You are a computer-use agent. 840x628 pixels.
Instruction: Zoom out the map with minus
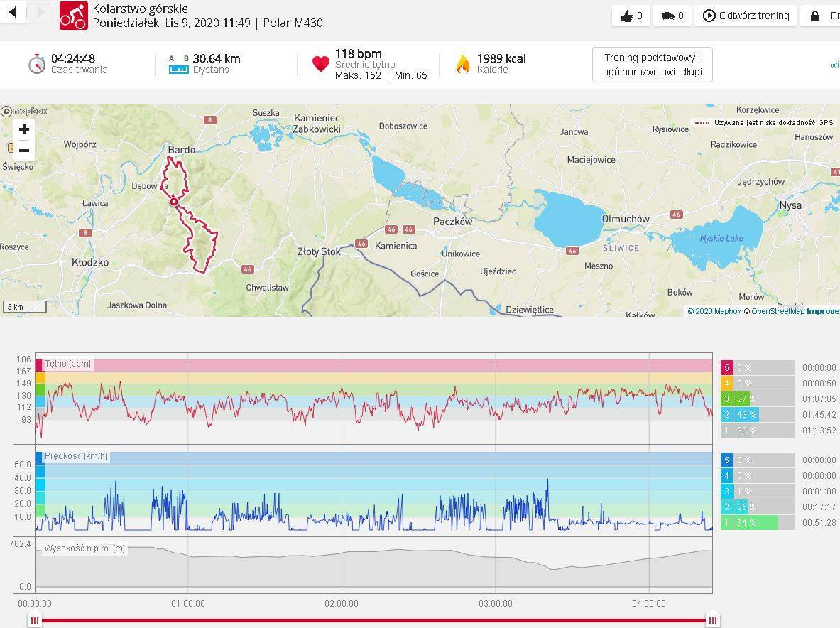(24, 151)
